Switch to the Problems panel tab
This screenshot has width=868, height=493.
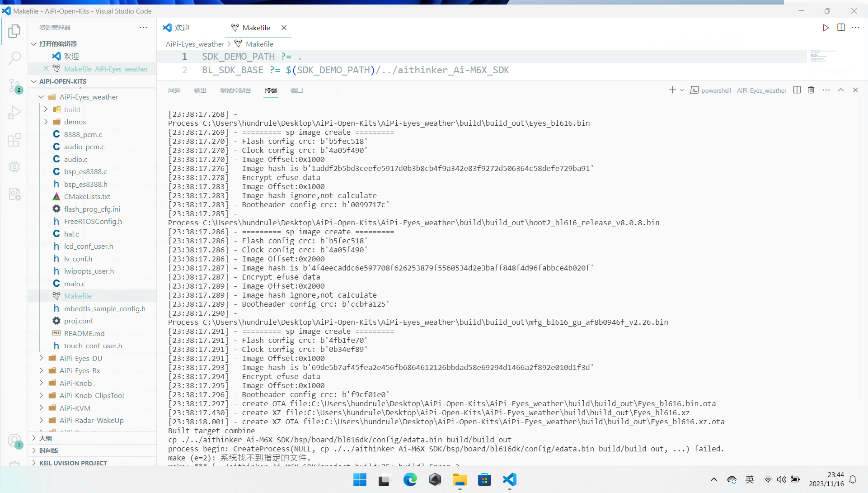pyautogui.click(x=174, y=90)
